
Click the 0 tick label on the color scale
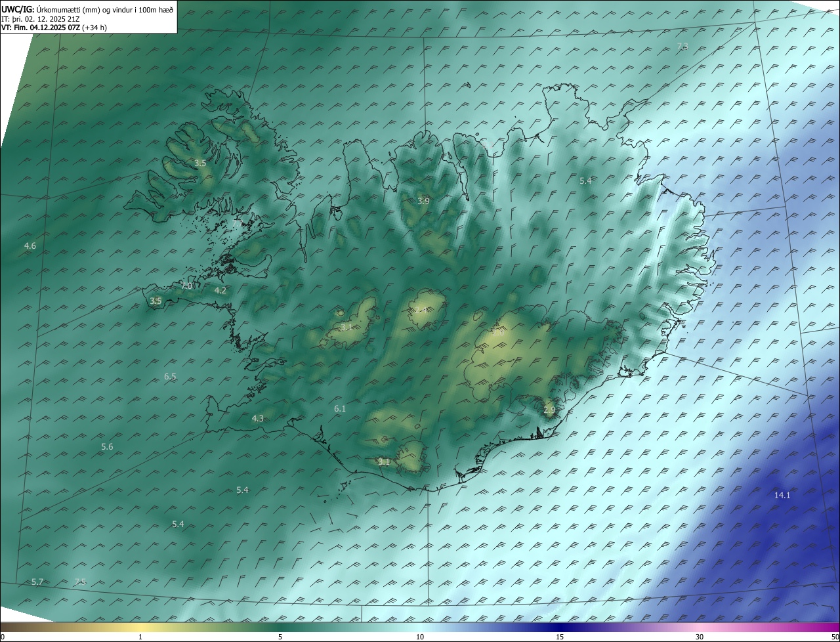point(3,637)
